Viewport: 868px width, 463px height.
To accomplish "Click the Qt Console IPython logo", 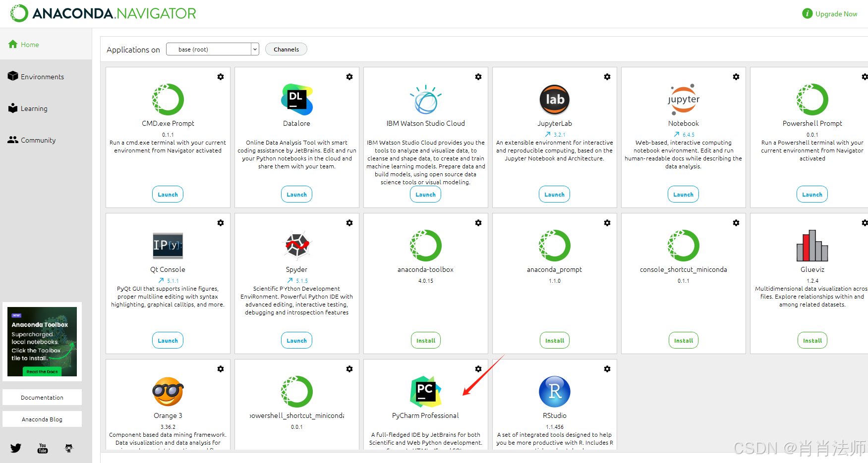I will coord(168,246).
